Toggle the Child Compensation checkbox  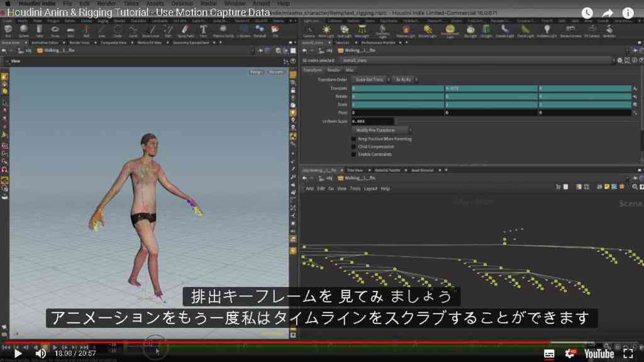click(x=353, y=147)
